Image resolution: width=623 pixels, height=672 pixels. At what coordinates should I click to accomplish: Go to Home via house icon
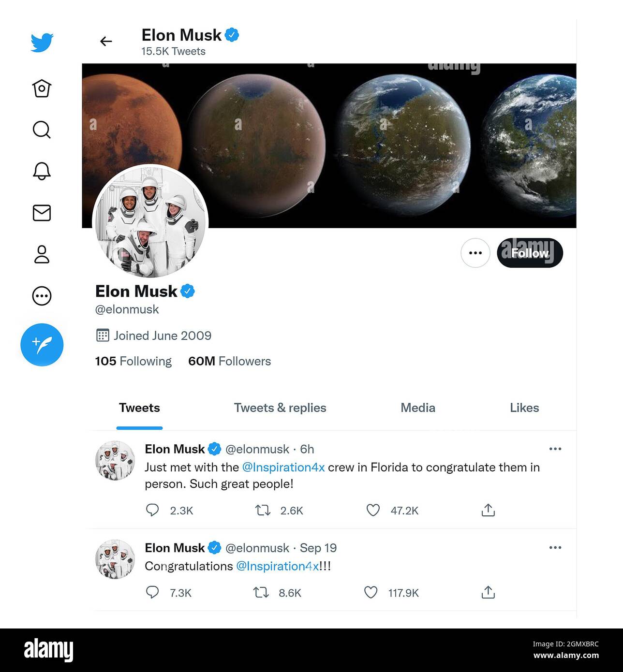pos(42,88)
